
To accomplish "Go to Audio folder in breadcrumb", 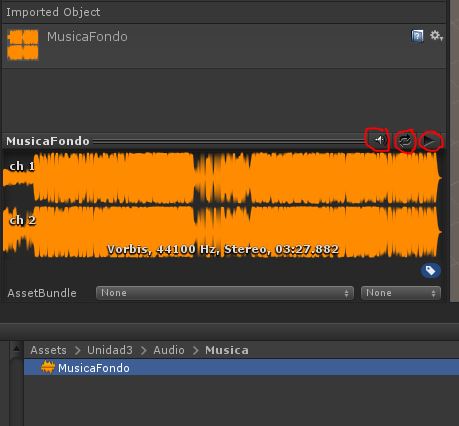I will [169, 350].
